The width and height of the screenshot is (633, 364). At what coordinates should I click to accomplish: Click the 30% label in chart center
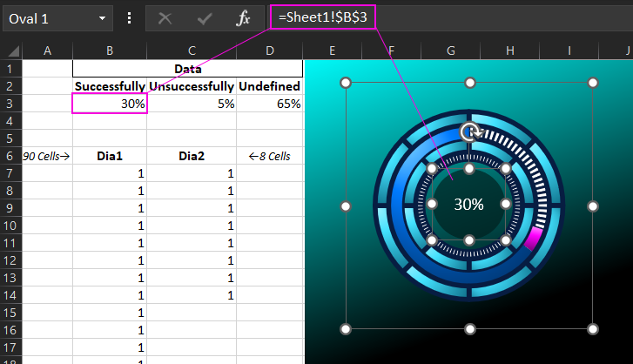[468, 205]
